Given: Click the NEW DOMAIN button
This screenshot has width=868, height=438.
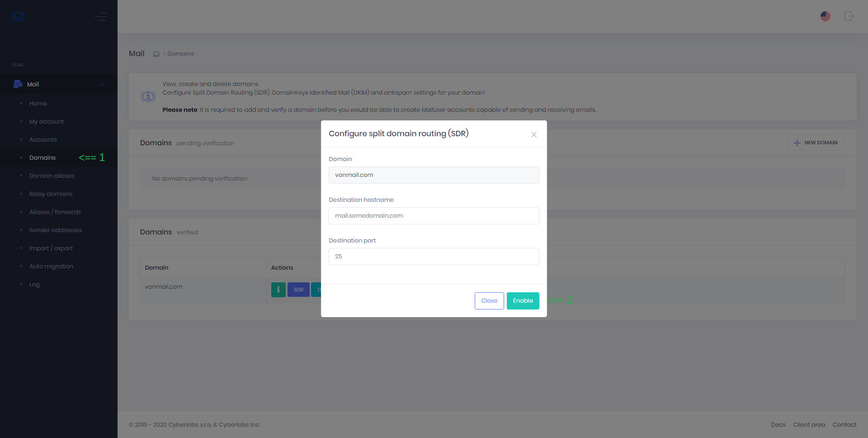Looking at the screenshot, I should click(815, 143).
